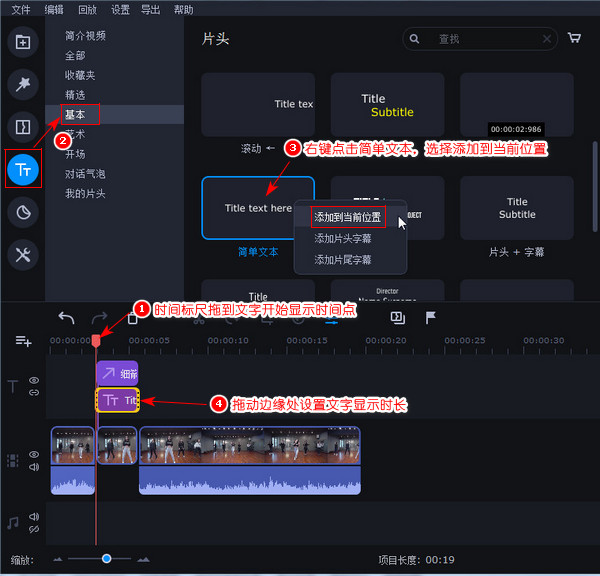This screenshot has height=576, width=600.
Task: Click the audio track music note icon
Action: click(13, 523)
